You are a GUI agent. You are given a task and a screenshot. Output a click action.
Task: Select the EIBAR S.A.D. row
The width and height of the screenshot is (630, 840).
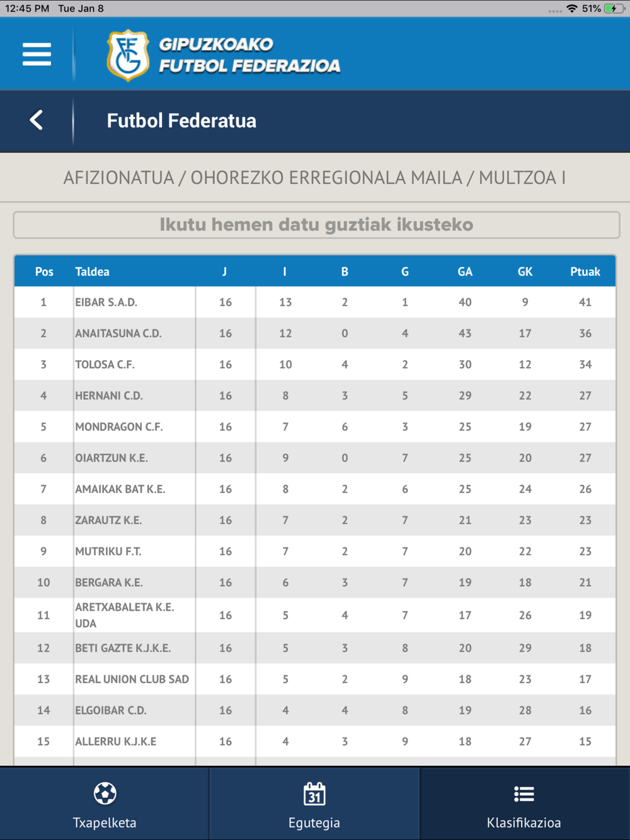(x=315, y=302)
